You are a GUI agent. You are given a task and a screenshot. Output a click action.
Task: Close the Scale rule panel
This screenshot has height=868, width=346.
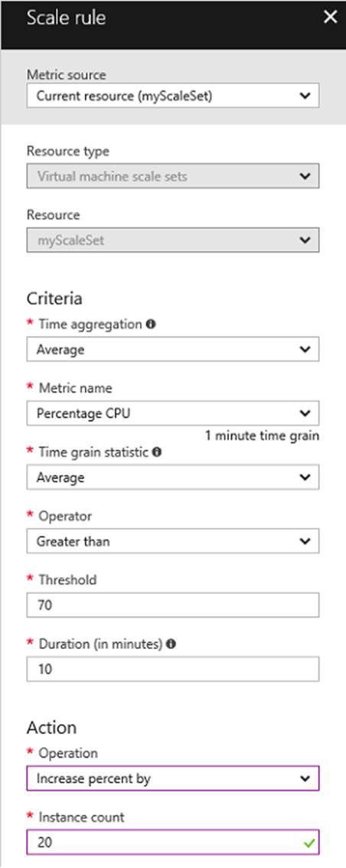tap(330, 17)
